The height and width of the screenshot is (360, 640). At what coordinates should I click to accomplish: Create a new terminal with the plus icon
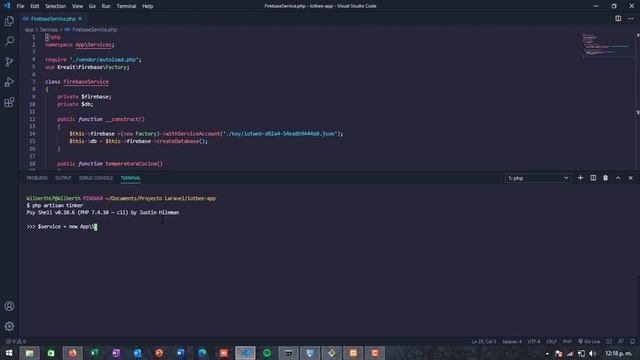[x=580, y=178]
